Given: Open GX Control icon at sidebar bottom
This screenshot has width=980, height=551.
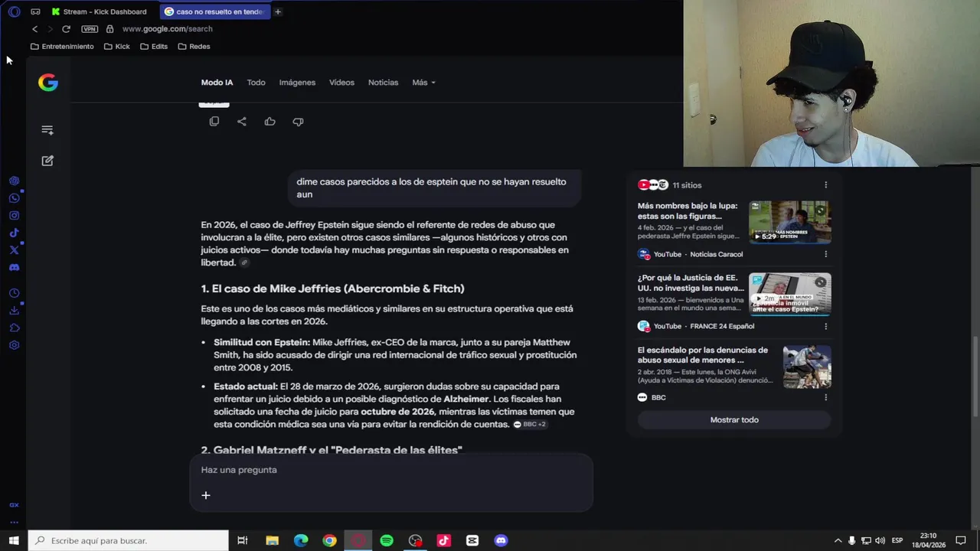Looking at the screenshot, I should (14, 505).
